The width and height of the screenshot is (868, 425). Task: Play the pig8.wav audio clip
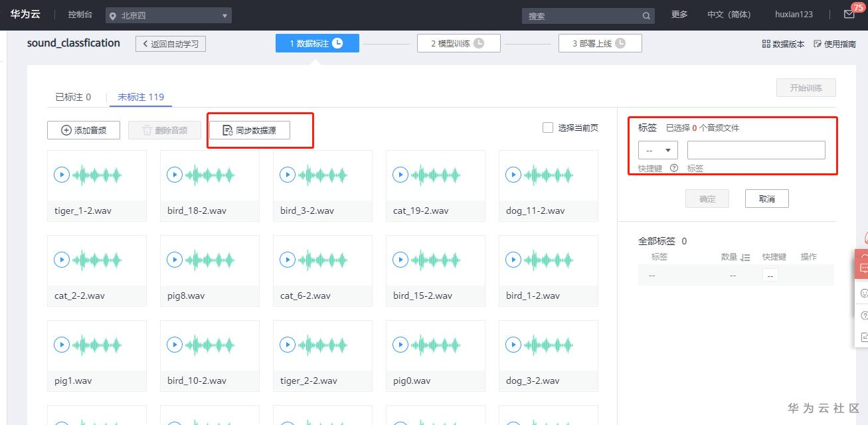pyautogui.click(x=174, y=260)
